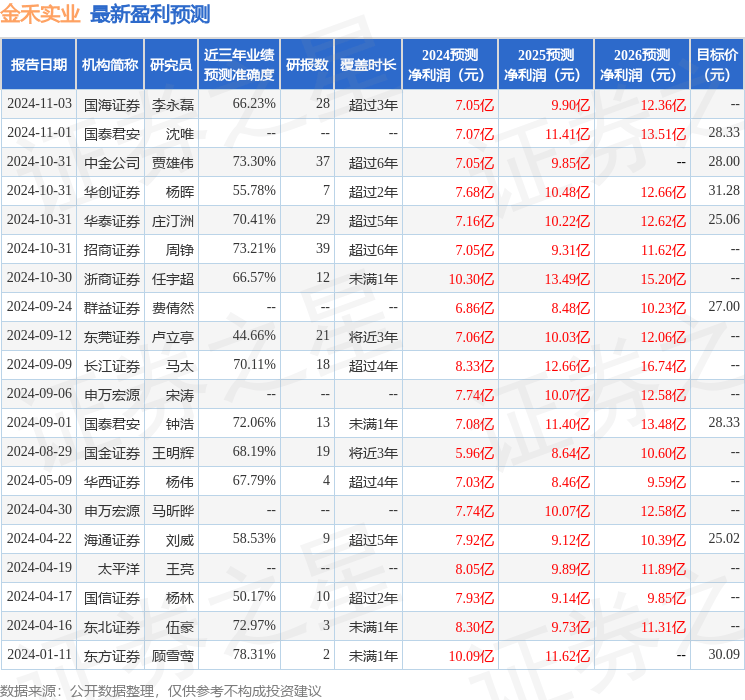Click 2025 profit 11.41亿

pyautogui.click(x=567, y=134)
